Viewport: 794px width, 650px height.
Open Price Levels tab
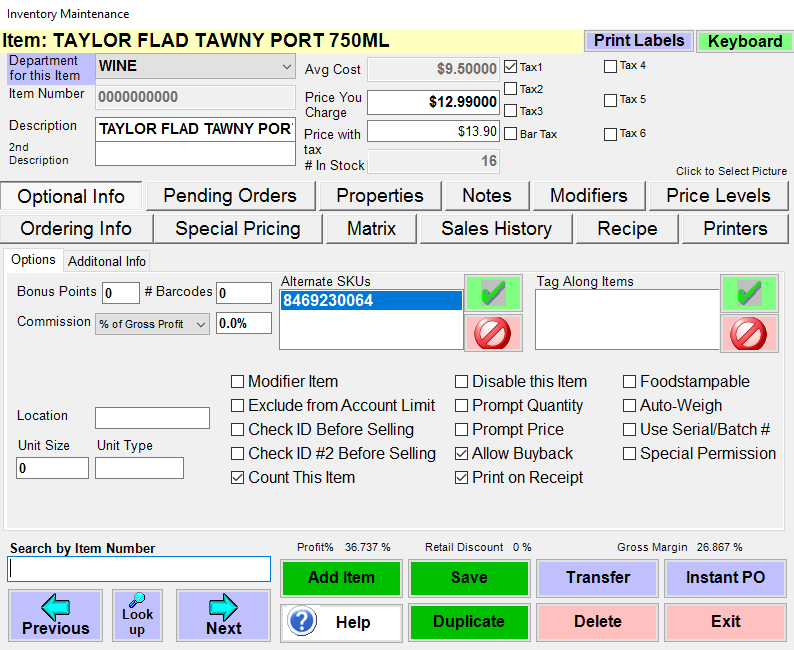point(719,196)
